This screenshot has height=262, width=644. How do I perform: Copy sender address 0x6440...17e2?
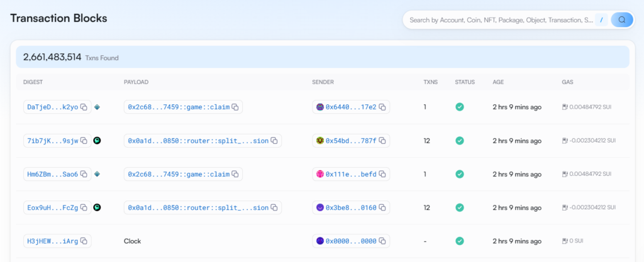tap(382, 107)
